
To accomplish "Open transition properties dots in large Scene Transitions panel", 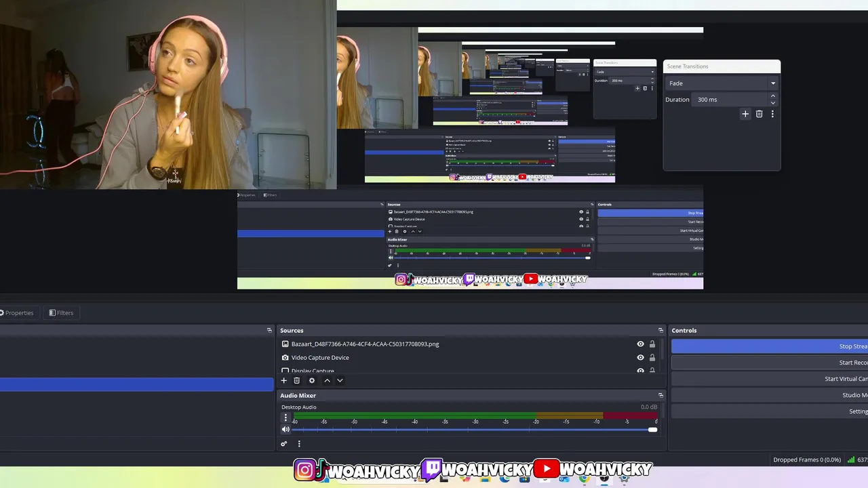I will tap(772, 114).
